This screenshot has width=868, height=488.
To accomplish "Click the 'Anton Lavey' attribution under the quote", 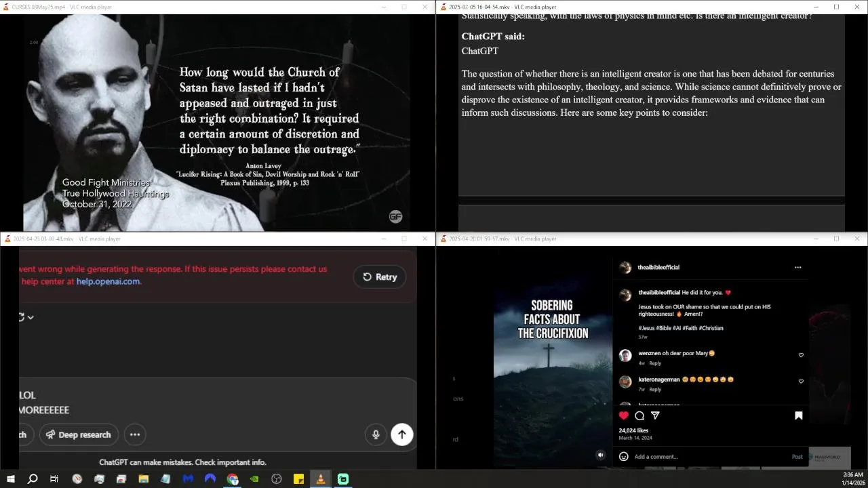I will pos(263,165).
